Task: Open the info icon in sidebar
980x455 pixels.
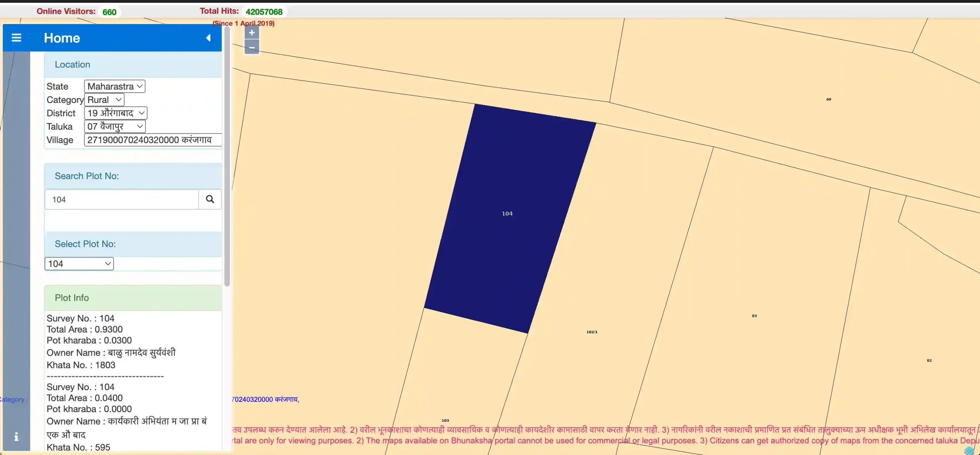Action: (x=16, y=437)
